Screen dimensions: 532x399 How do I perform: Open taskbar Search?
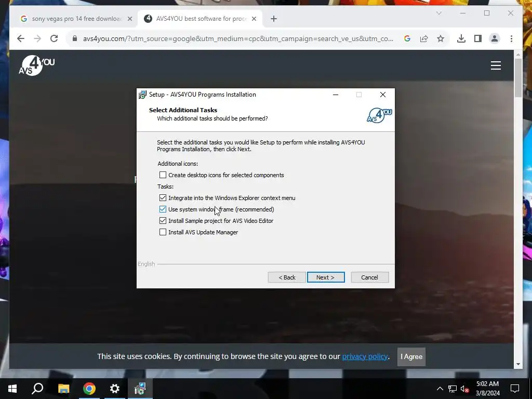(x=37, y=389)
